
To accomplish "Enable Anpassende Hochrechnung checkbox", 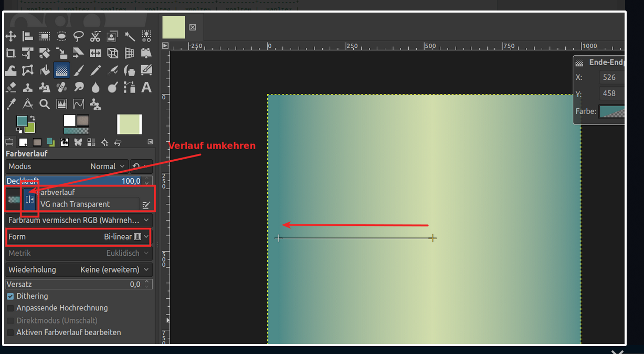I will [x=10, y=308].
